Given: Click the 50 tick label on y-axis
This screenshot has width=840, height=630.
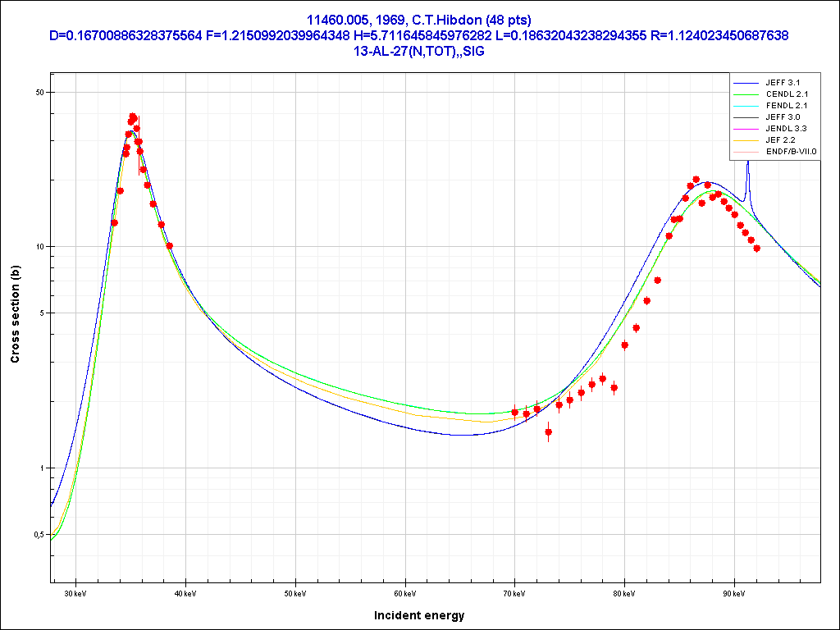Looking at the screenshot, I should click(39, 92).
